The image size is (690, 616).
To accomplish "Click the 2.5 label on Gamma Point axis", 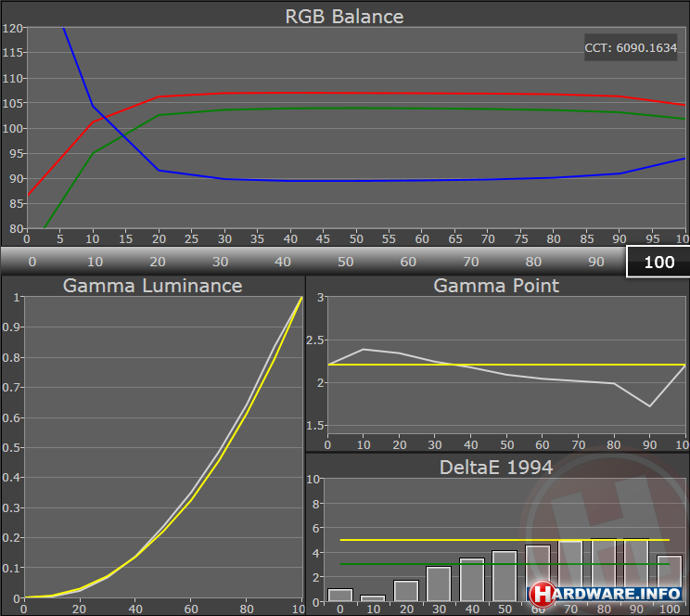I will 315,340.
